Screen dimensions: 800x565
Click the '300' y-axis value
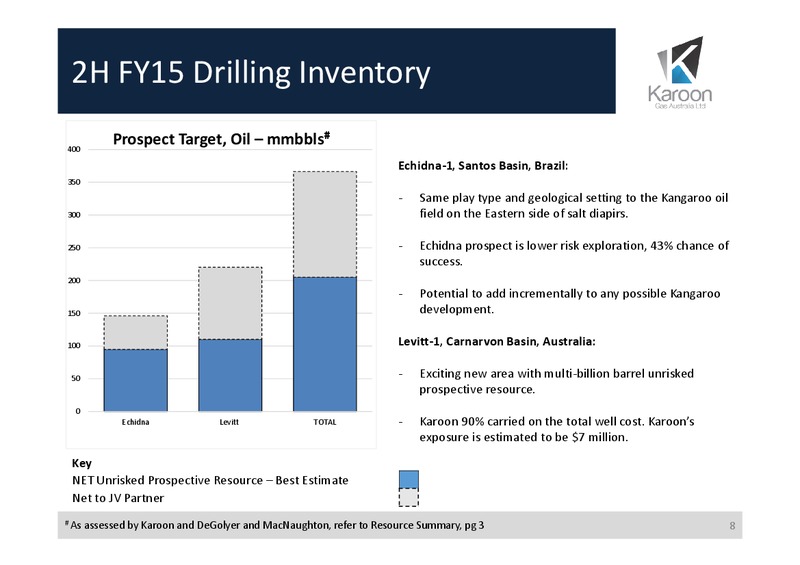(74, 215)
